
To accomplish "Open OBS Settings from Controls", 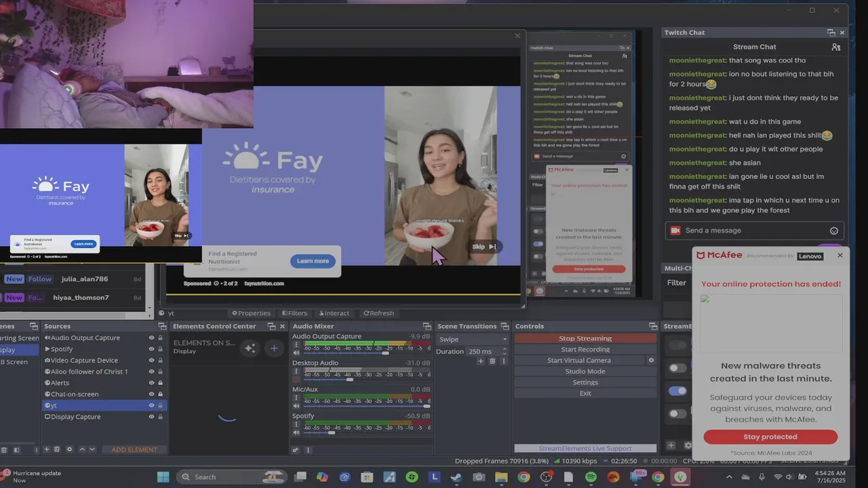I will [585, 382].
